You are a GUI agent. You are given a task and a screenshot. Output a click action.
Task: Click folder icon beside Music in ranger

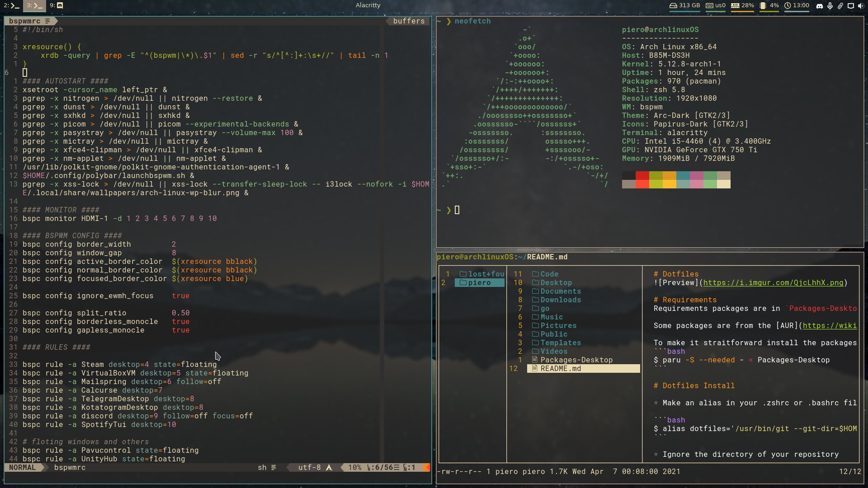(x=535, y=317)
